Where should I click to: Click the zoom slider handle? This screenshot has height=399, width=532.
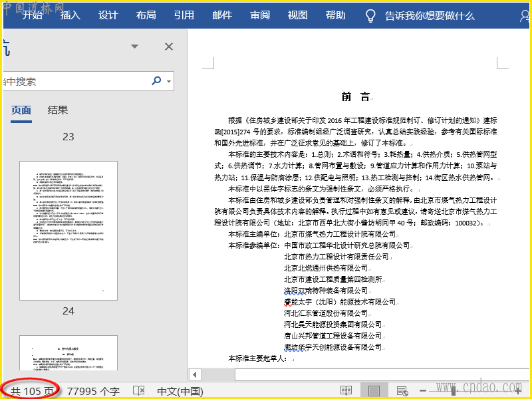coord(454,391)
